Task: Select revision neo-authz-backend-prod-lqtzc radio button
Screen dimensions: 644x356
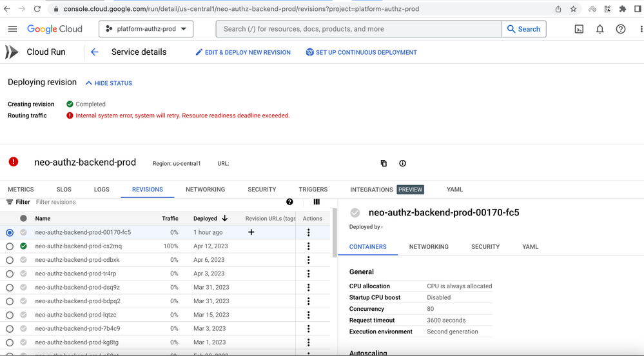Action: (x=10, y=315)
